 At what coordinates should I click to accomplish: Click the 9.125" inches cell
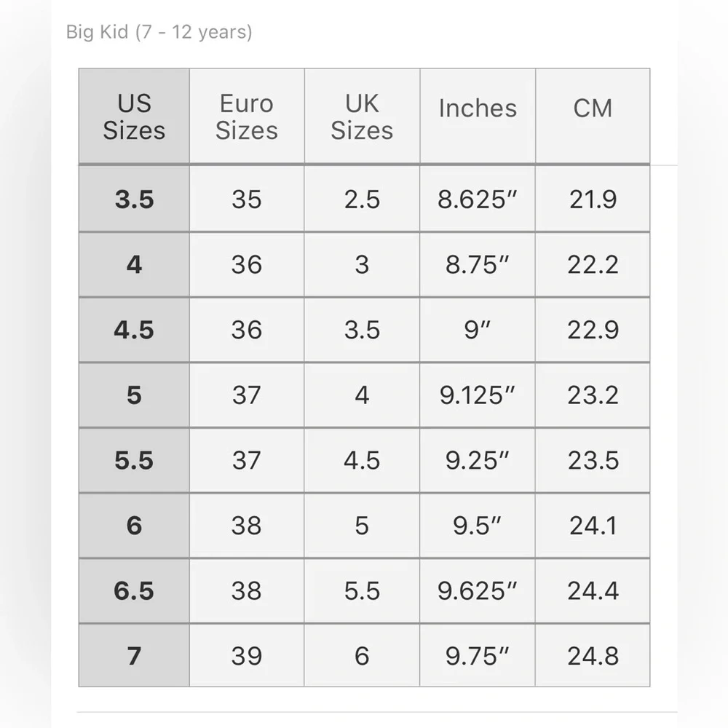click(478, 395)
